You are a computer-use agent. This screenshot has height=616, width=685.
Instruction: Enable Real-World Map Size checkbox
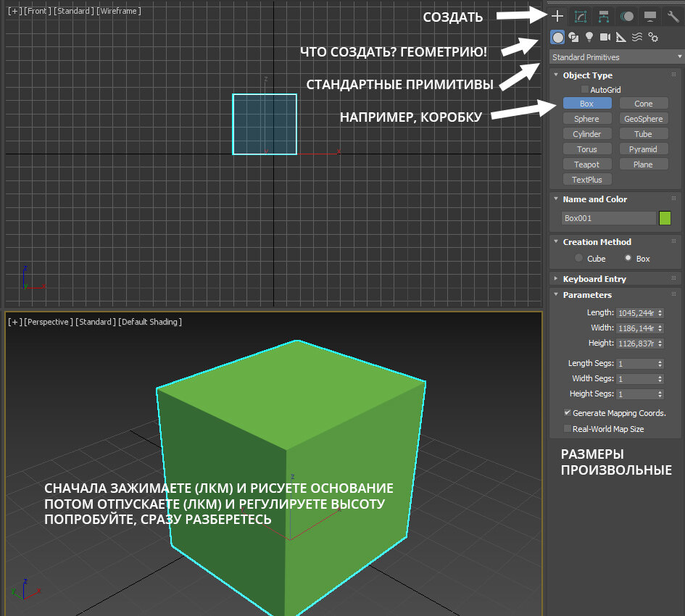567,428
